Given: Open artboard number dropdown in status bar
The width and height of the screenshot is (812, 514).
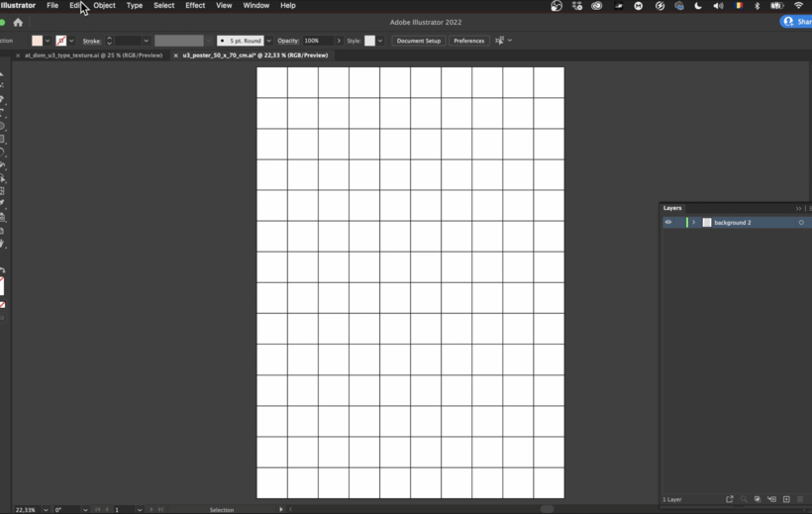Looking at the screenshot, I should pyautogui.click(x=140, y=510).
